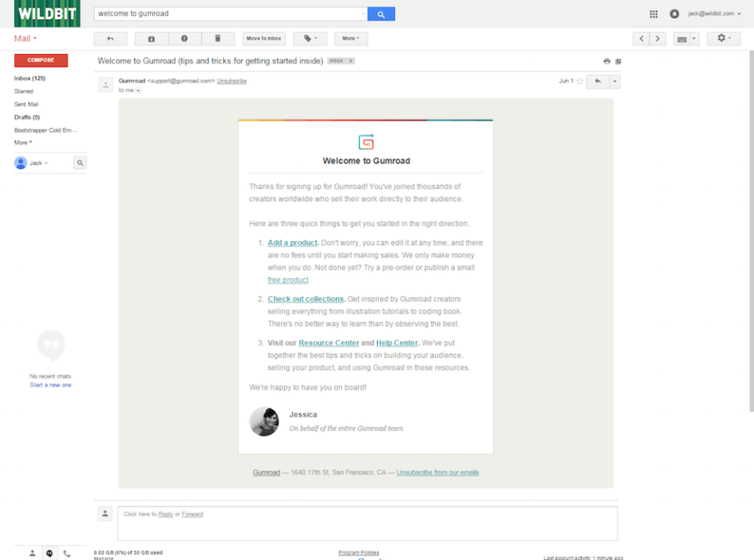Open the Help Center link

(397, 342)
